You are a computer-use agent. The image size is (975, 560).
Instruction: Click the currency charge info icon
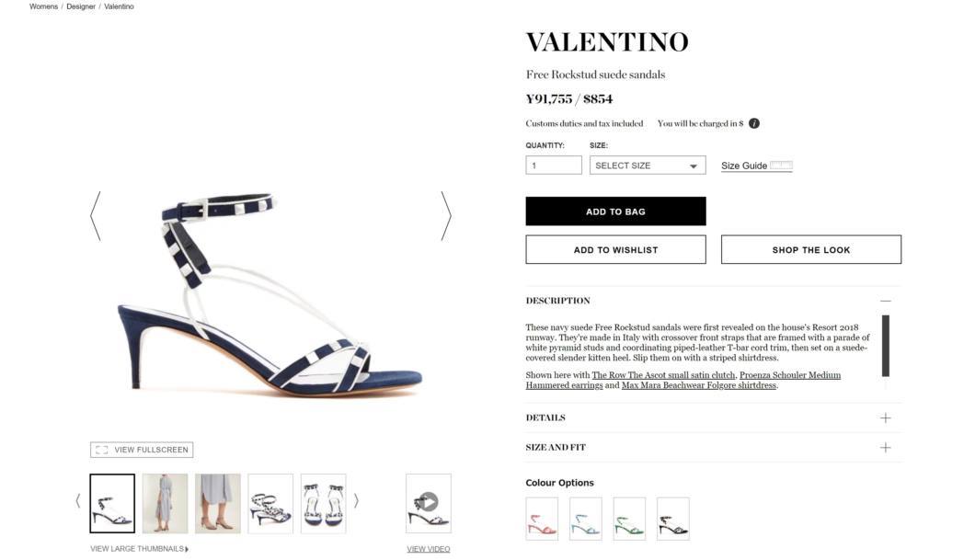click(x=753, y=123)
